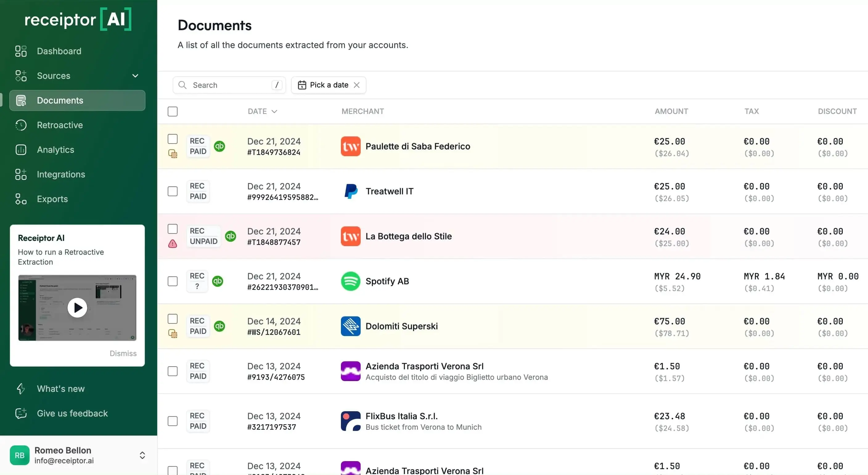This screenshot has width=868, height=475.
Task: Click the Spotify merchant logo
Action: (350, 281)
